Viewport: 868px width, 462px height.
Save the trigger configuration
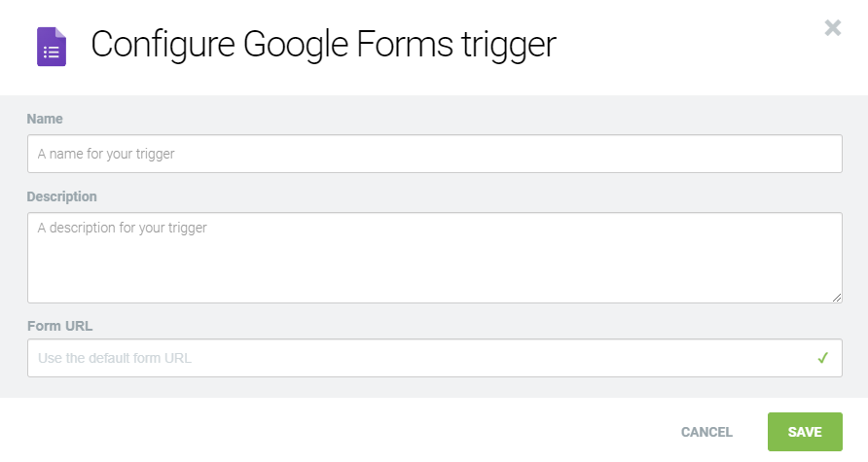coord(805,432)
